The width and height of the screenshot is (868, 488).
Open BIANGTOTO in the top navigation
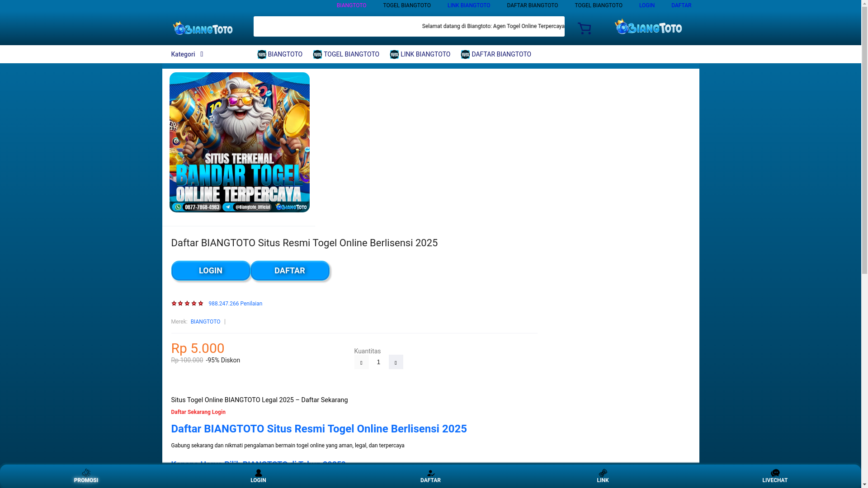coord(351,5)
